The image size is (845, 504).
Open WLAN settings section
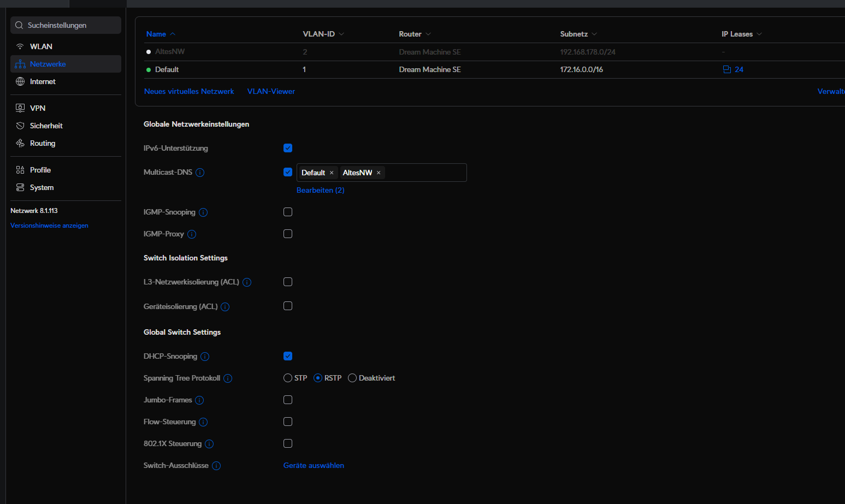pyautogui.click(x=66, y=46)
